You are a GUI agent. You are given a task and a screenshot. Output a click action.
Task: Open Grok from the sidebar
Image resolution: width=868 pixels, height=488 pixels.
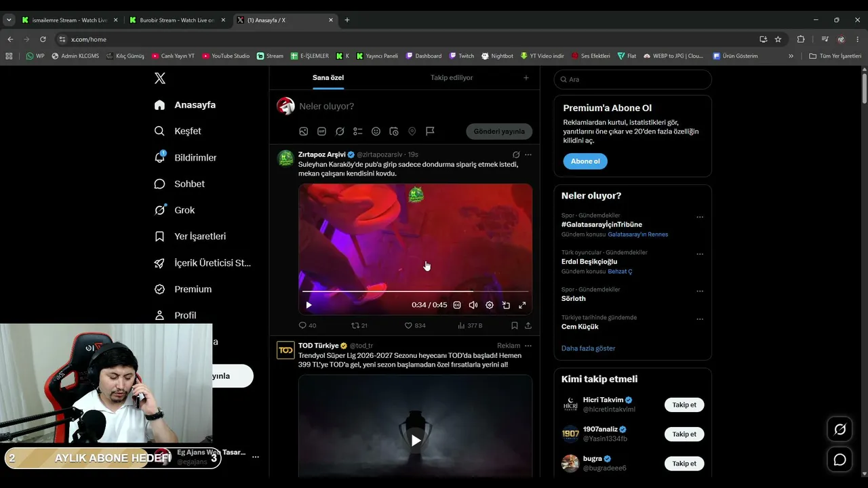(174, 210)
